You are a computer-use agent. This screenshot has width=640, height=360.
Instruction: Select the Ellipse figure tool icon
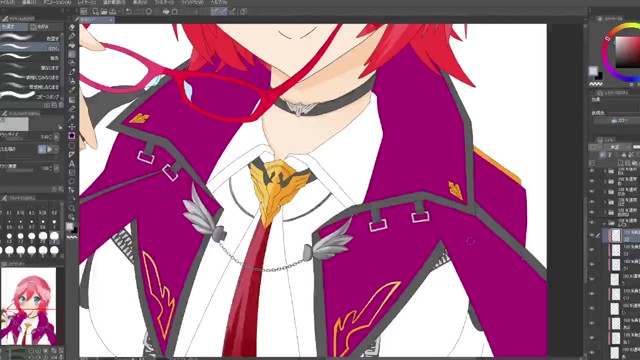pyautogui.click(x=72, y=145)
